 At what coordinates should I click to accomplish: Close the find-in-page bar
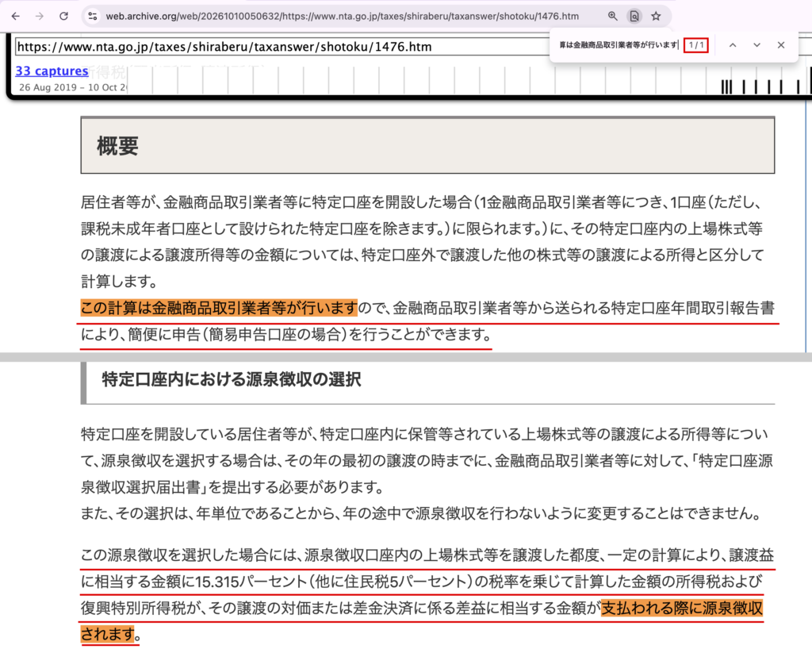pos(781,45)
